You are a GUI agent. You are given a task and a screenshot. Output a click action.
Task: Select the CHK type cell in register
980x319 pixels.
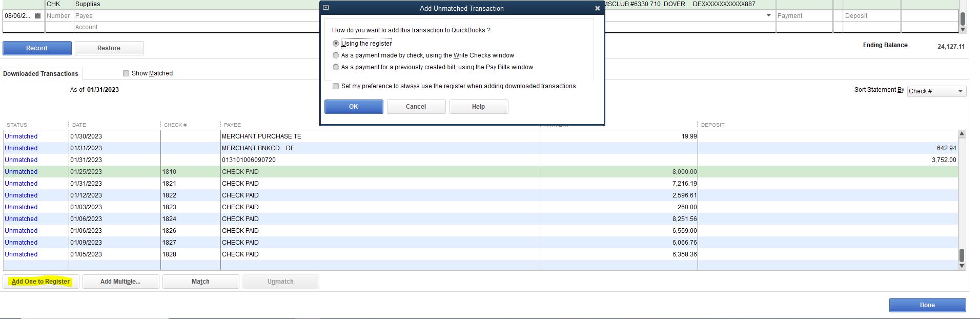tap(53, 4)
